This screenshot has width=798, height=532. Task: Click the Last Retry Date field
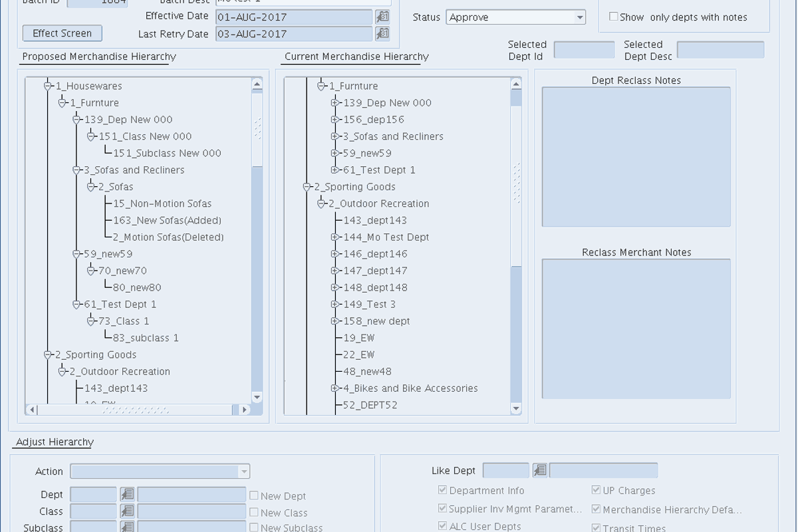(x=295, y=34)
